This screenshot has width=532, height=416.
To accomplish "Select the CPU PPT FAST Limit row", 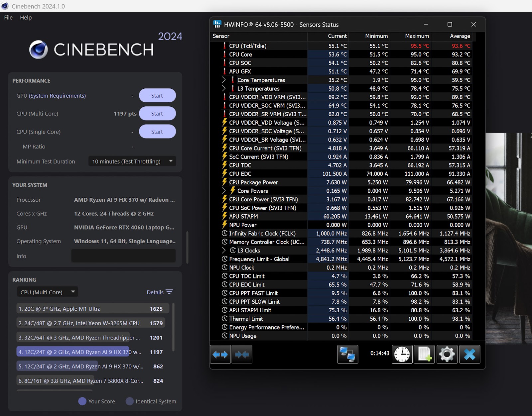I will 341,293.
